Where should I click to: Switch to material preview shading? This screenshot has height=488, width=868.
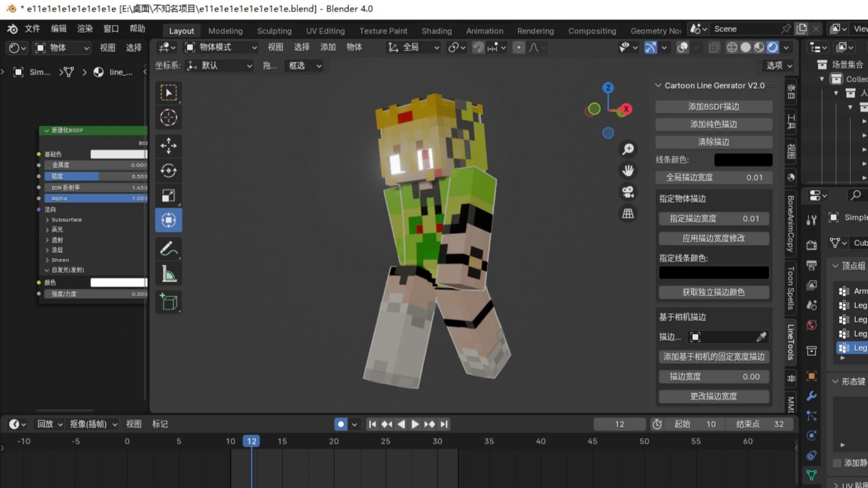[x=759, y=48]
